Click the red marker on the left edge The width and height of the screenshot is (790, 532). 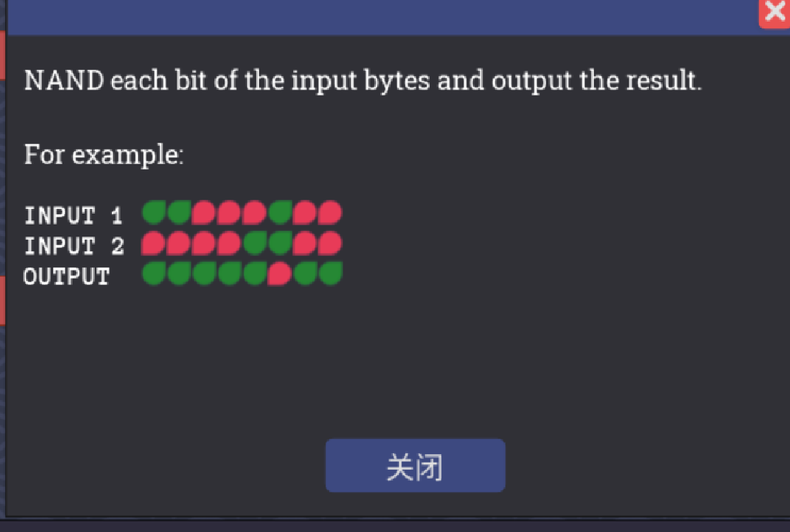tap(3, 54)
